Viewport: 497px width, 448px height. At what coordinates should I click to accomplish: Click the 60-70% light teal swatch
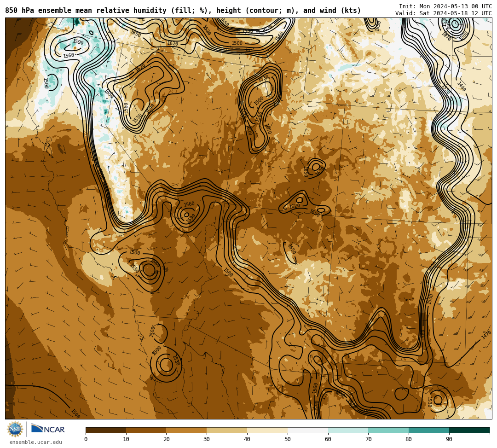coord(348,430)
